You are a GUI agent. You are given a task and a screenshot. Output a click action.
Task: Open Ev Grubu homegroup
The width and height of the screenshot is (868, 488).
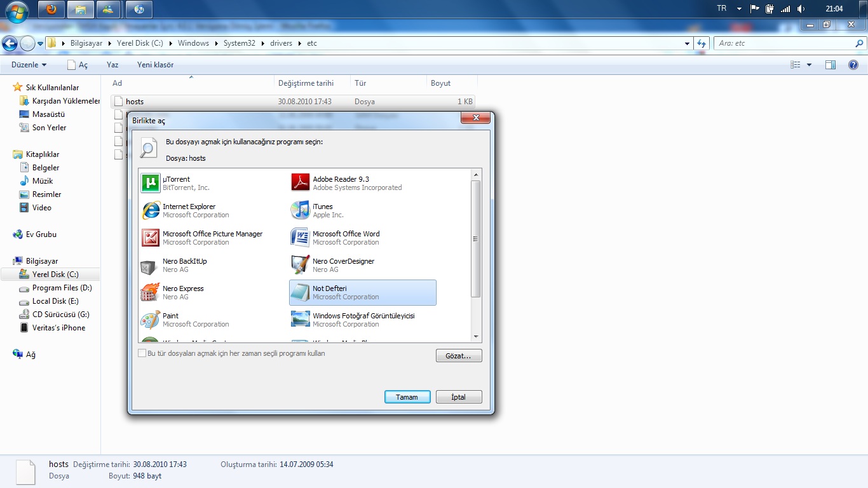[x=41, y=234]
